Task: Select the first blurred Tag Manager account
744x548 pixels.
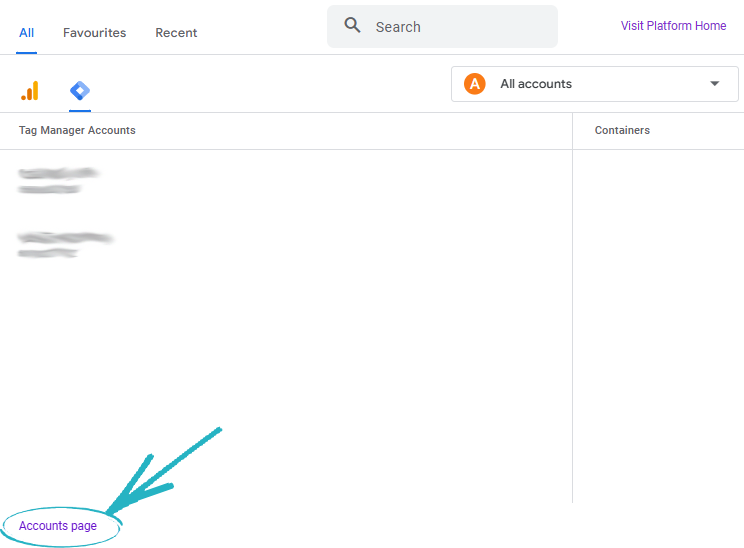Action: coord(59,173)
